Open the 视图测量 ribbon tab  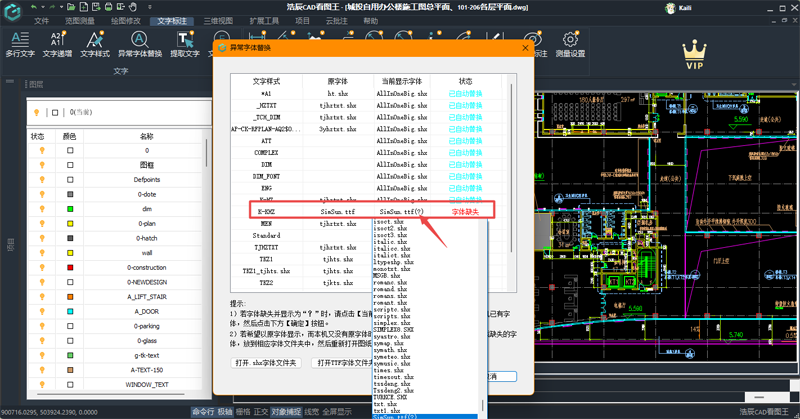(79, 20)
